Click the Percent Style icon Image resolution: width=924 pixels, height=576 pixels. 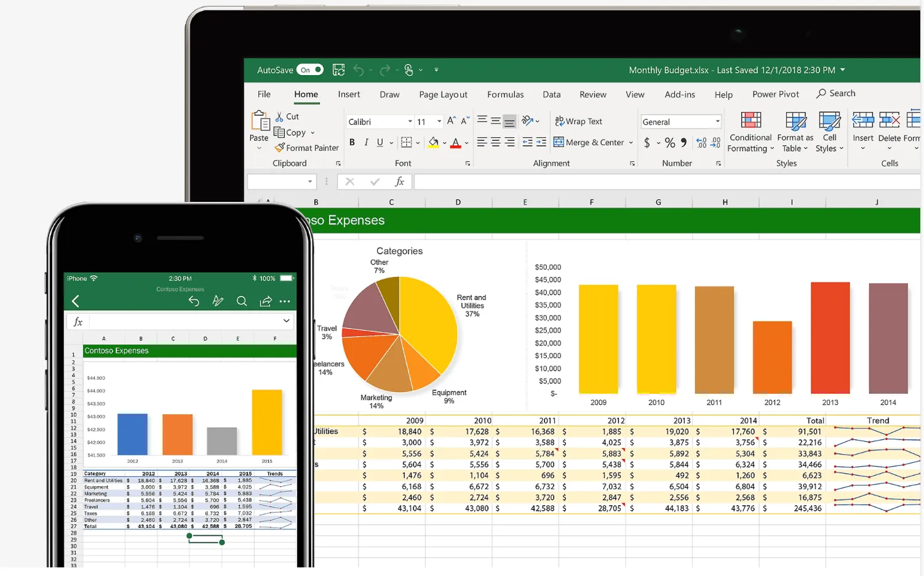click(670, 143)
